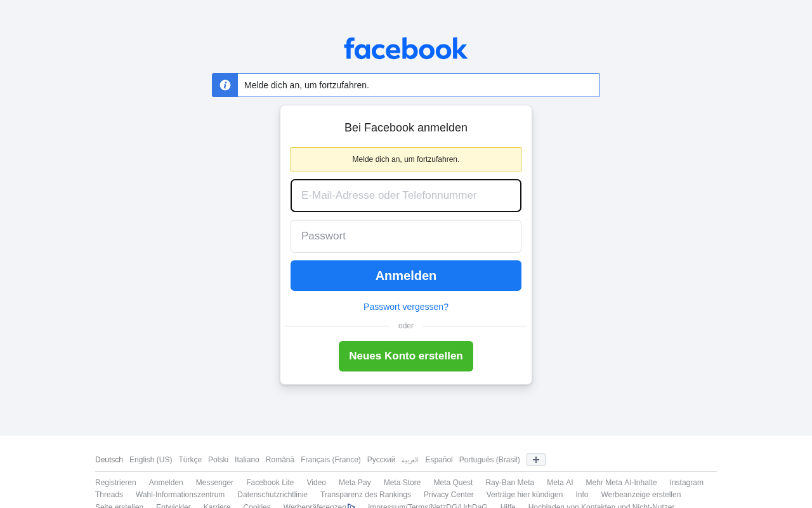Switch language to English (US)

(x=151, y=460)
